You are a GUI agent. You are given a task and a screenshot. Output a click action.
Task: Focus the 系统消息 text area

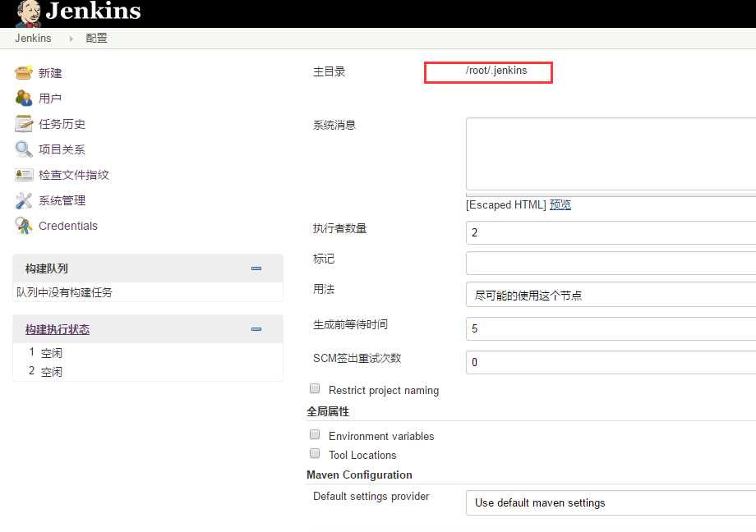(x=611, y=154)
